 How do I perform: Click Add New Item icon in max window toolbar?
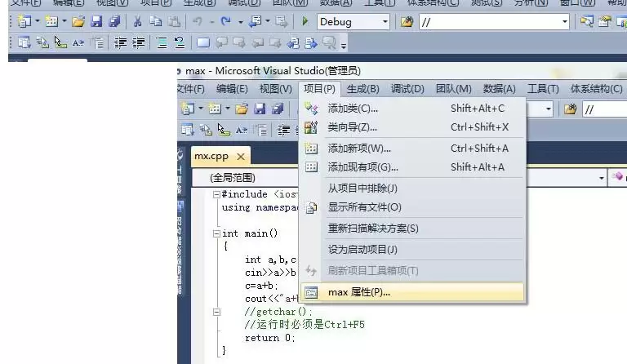pyautogui.click(x=215, y=109)
